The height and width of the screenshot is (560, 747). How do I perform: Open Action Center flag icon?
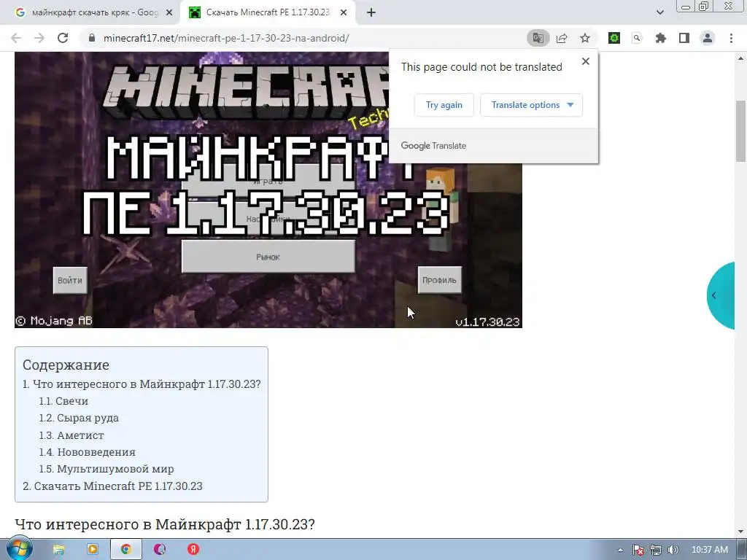click(x=638, y=550)
